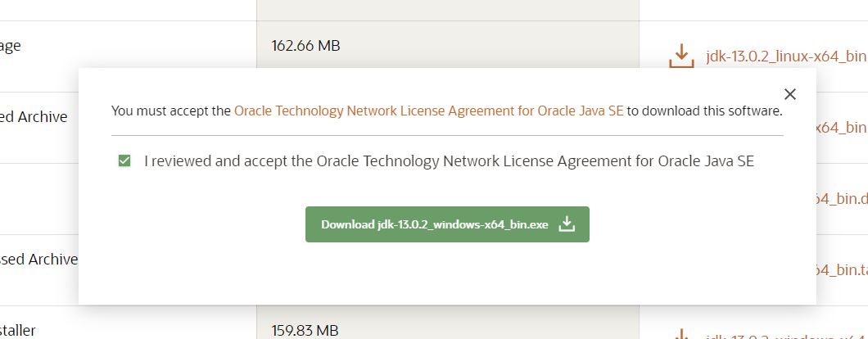Open the Oracle Technology Network License Agreement link
This screenshot has width=868, height=339.
coord(428,111)
